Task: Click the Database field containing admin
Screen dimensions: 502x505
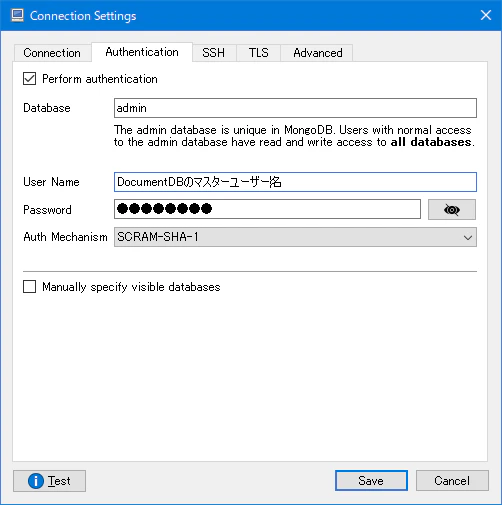Action: pos(295,108)
